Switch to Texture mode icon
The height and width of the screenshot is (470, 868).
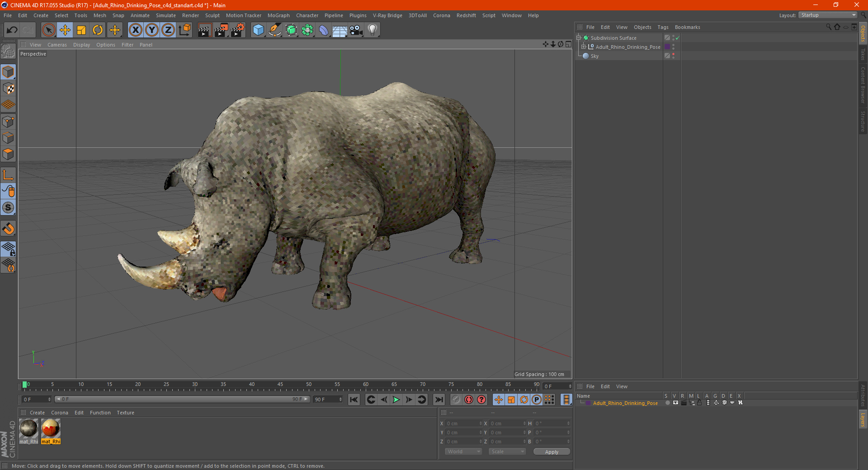(8, 88)
